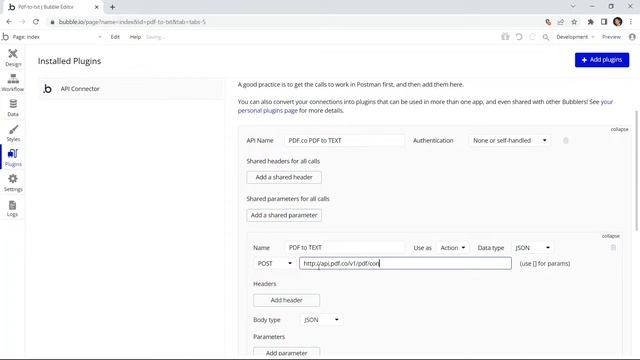This screenshot has height=360, width=640.
Task: Open the Logs section
Action: tap(13, 208)
